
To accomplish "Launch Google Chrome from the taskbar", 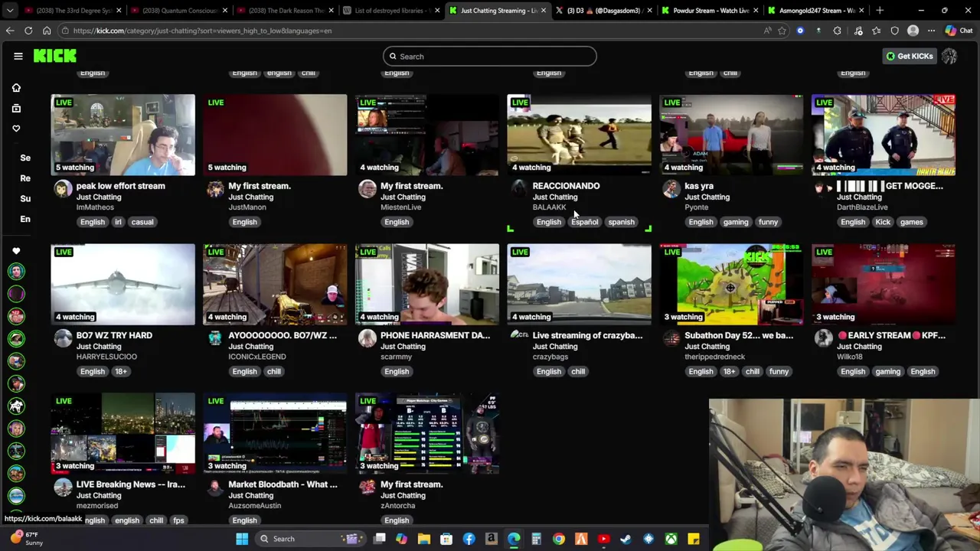I will tap(559, 539).
